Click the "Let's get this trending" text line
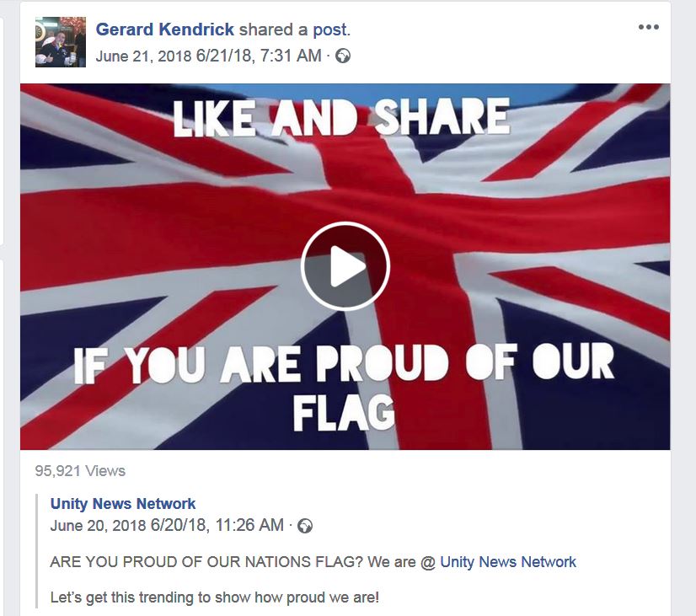This screenshot has width=696, height=616. (214, 597)
